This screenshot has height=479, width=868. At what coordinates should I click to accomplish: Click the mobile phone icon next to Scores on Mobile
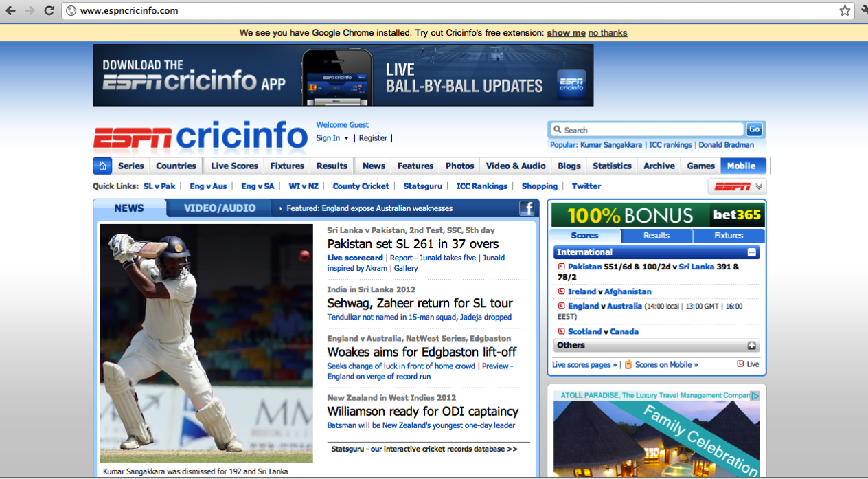coord(628,364)
